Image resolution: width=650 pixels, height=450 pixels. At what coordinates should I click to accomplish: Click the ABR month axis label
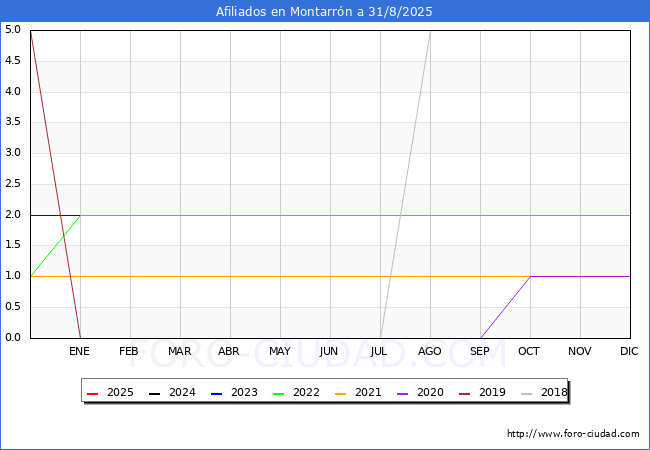[x=229, y=351]
